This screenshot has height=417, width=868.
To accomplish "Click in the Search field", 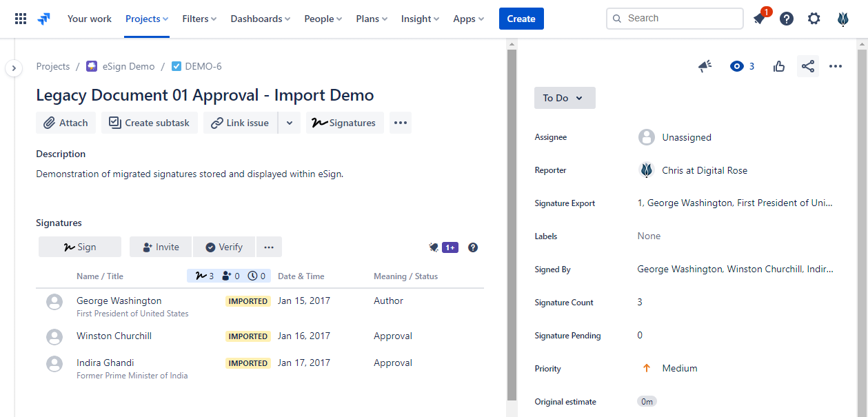I will click(679, 19).
